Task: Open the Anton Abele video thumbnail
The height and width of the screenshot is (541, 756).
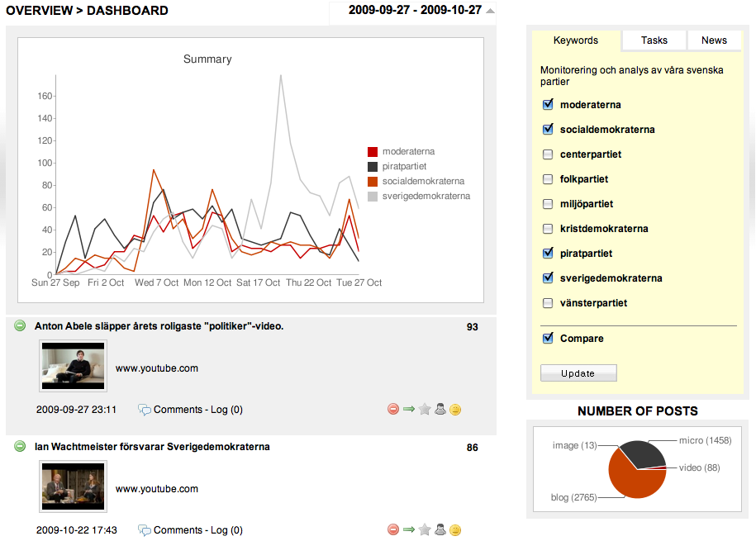Action: [x=73, y=365]
